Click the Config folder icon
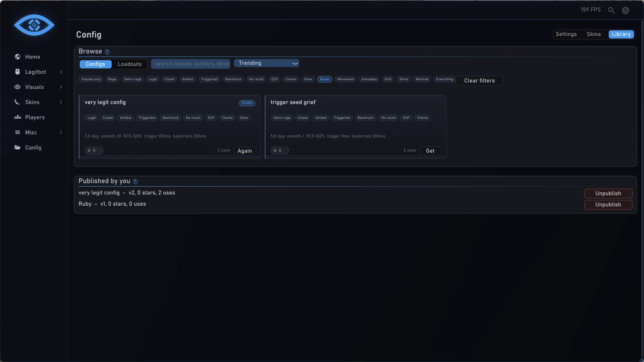 [17, 147]
